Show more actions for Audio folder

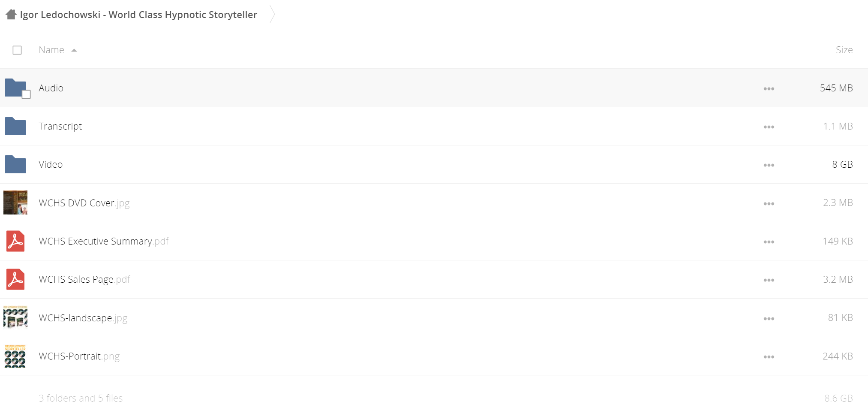click(769, 89)
